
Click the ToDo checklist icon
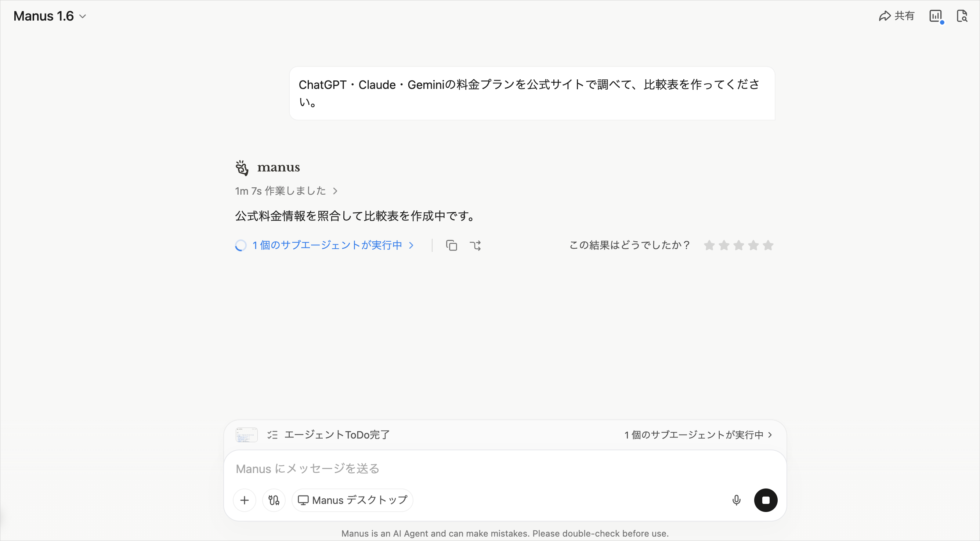point(272,434)
